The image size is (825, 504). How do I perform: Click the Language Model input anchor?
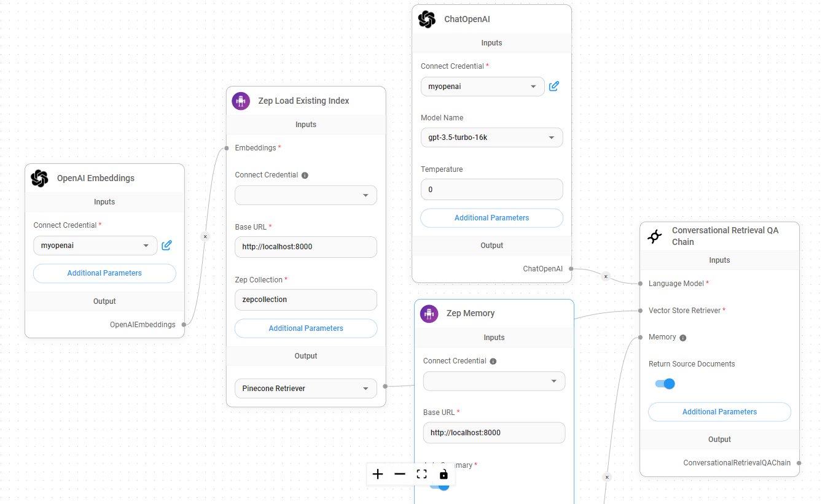(640, 284)
